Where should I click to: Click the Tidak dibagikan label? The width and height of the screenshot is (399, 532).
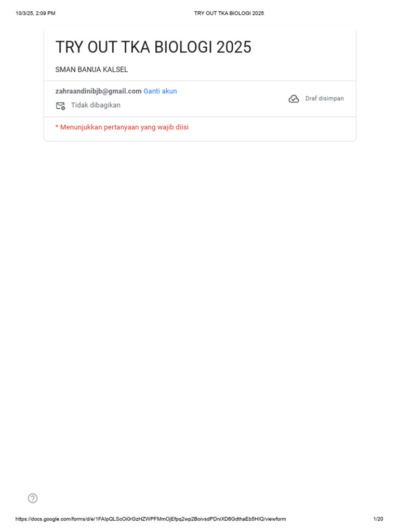tap(96, 105)
